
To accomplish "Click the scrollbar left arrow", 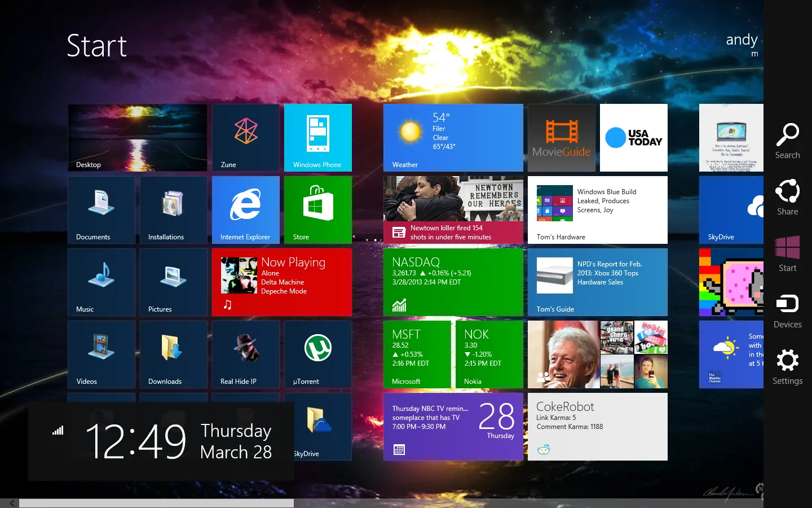I will pyautogui.click(x=11, y=503).
